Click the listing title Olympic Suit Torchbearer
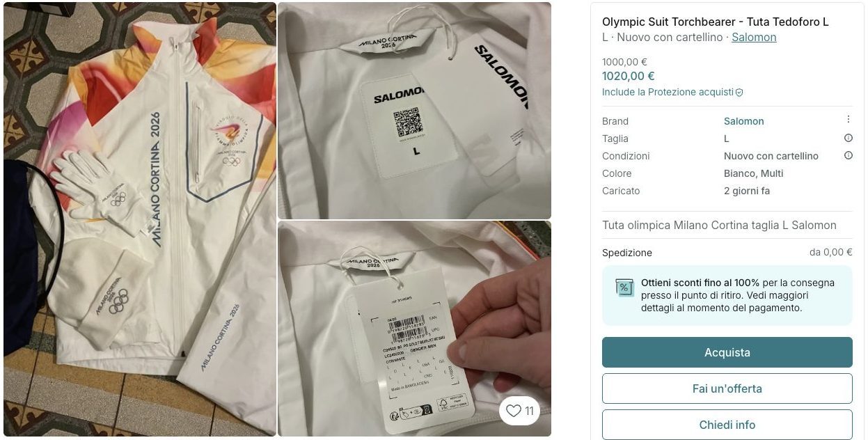 coord(716,22)
